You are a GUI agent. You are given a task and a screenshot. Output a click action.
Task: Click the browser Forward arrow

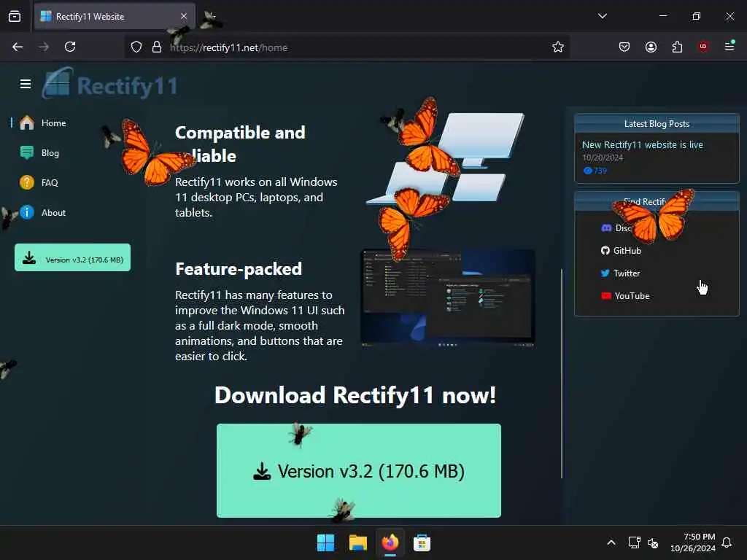click(44, 47)
